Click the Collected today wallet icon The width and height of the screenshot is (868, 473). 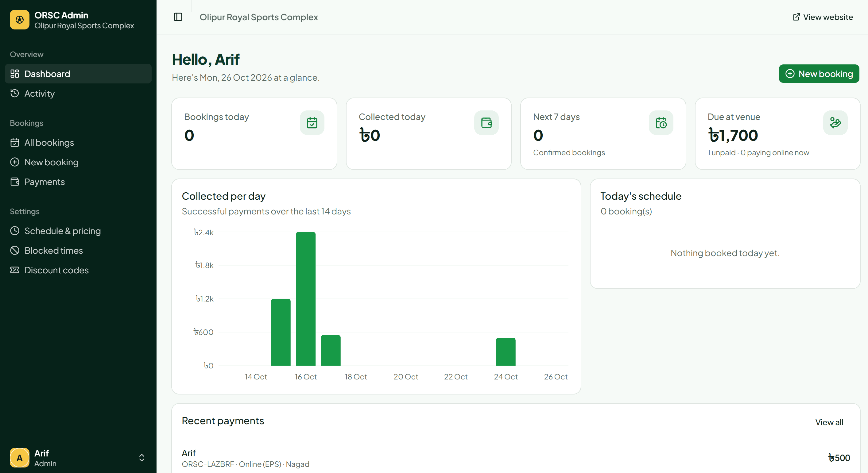click(x=486, y=122)
